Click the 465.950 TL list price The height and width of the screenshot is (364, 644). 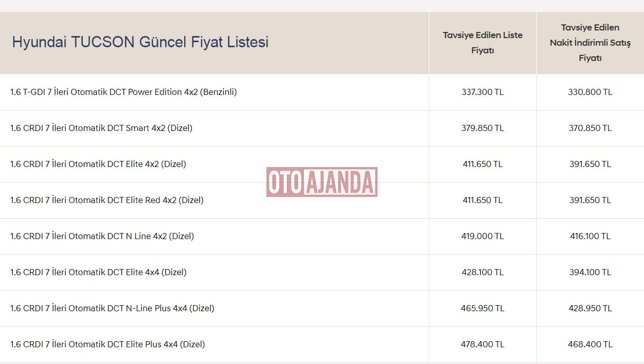[x=483, y=308]
